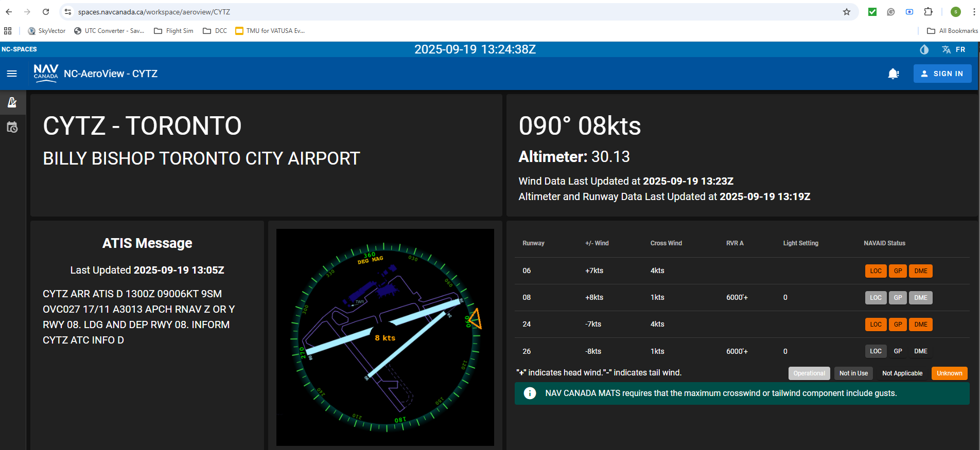Click the LOC status for runway 06
The height and width of the screenshot is (450, 980).
coord(876,271)
